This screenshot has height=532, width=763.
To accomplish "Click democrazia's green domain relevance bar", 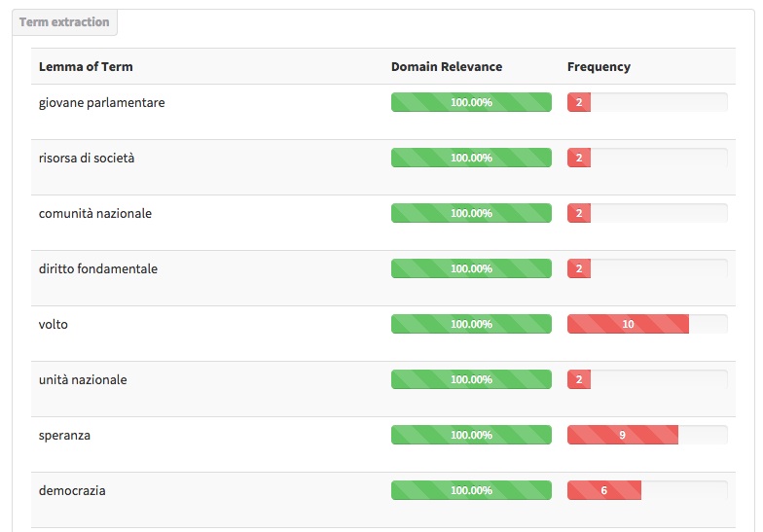I will pos(471,490).
